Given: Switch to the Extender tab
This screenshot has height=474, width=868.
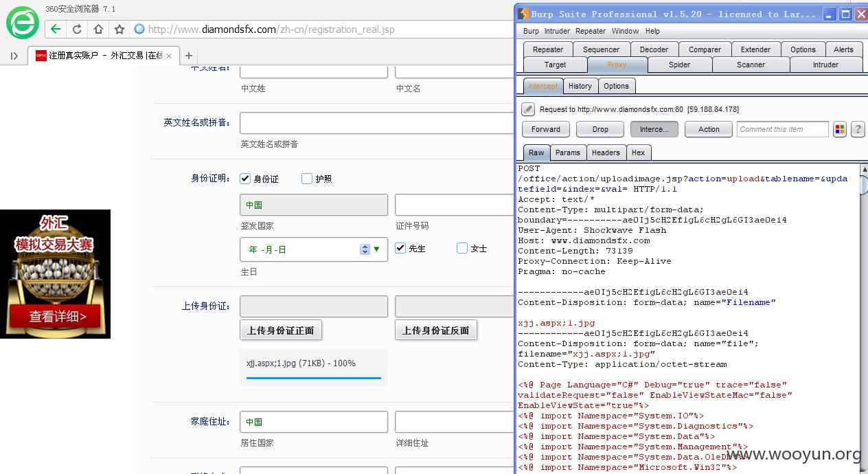Looking at the screenshot, I should 755,49.
